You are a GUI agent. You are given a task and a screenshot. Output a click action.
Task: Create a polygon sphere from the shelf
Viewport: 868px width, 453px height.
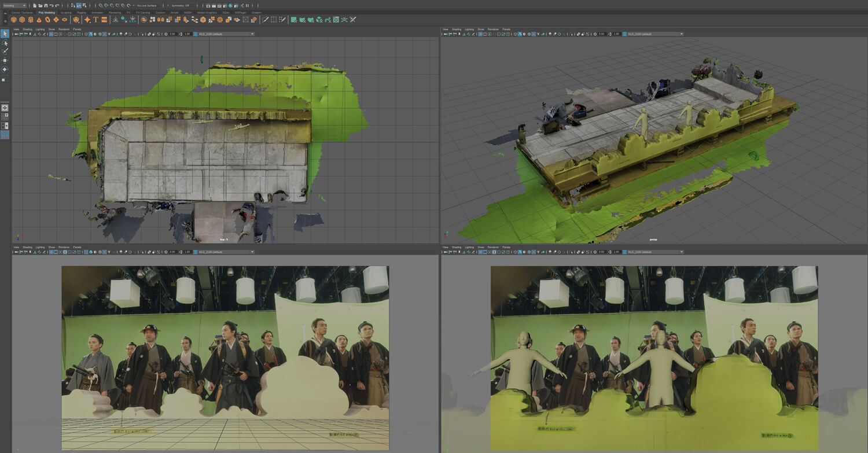tap(13, 19)
